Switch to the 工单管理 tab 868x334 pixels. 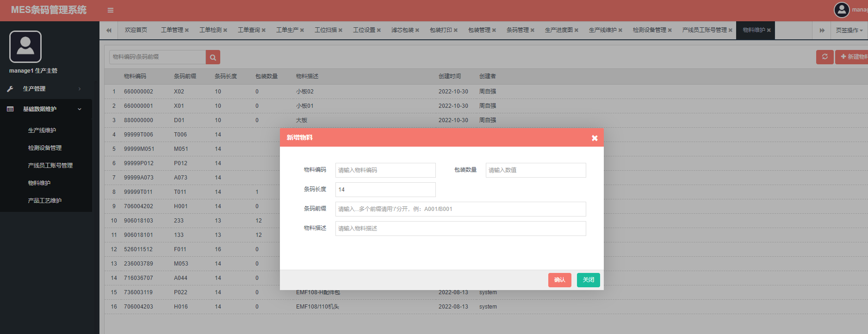(172, 30)
